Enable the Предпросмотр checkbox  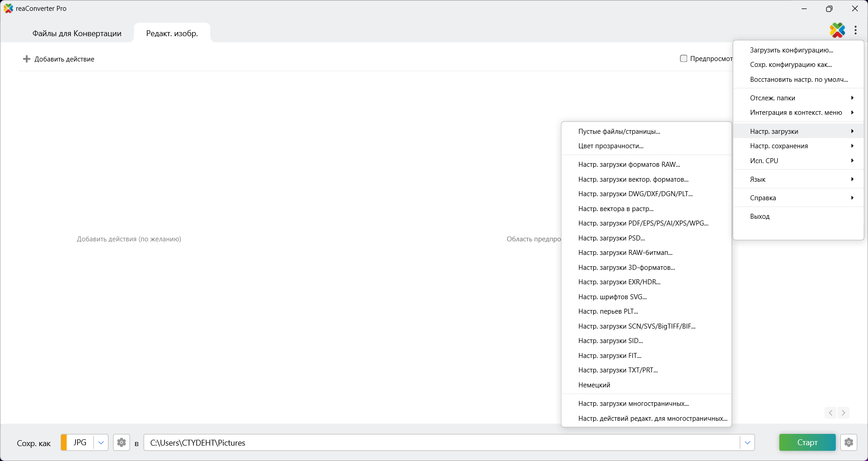click(684, 58)
